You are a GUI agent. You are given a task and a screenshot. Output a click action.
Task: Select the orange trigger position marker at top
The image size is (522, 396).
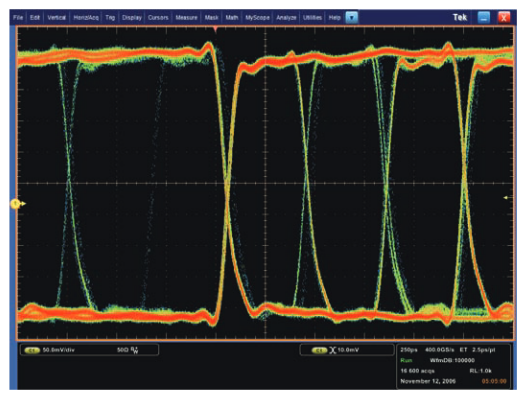[216, 29]
